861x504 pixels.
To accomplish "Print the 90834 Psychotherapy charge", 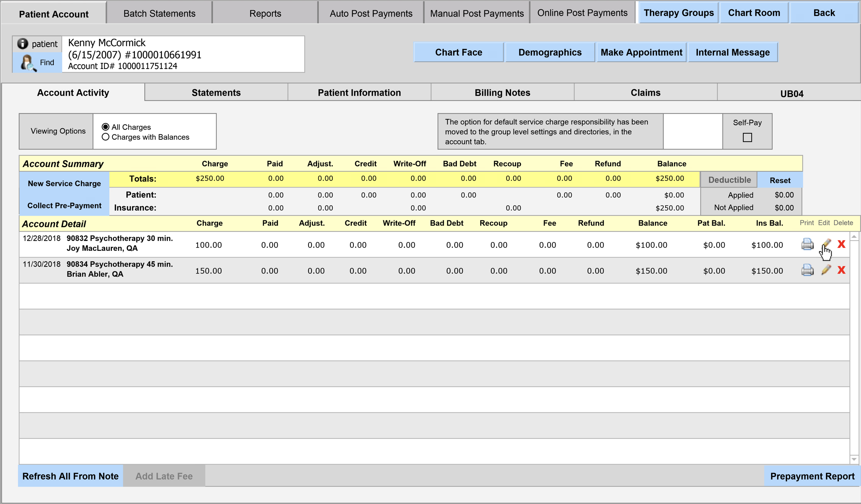I will pos(807,270).
